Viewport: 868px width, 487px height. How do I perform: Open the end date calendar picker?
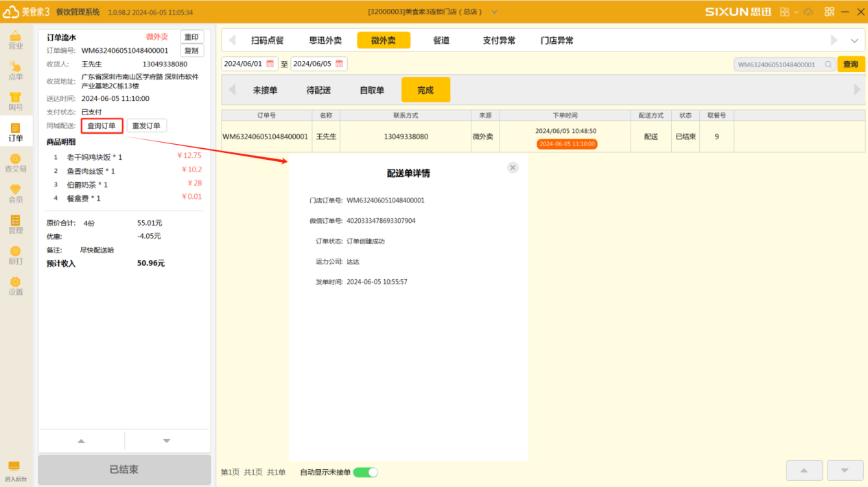339,64
